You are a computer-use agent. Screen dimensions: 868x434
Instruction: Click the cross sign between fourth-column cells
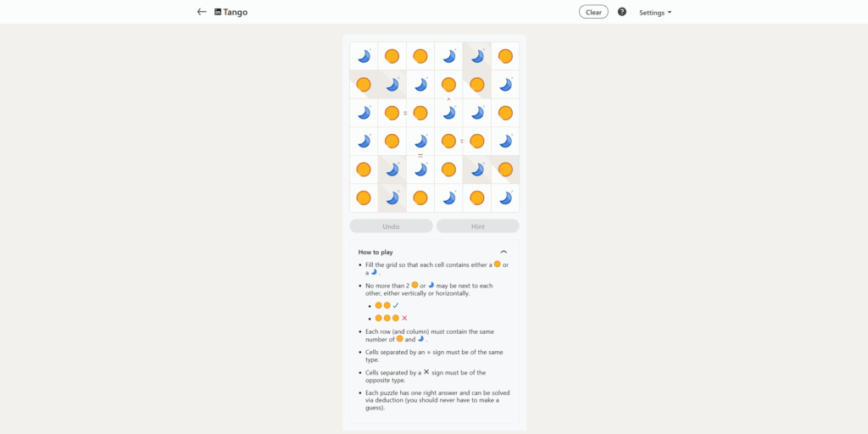tap(448, 98)
